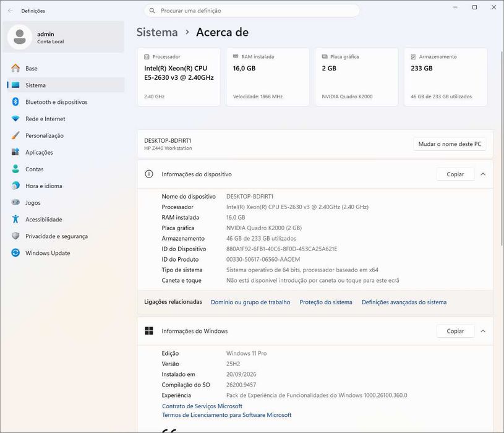Open Jogos settings page
Image resolution: width=504 pixels, height=433 pixels.
66,202
